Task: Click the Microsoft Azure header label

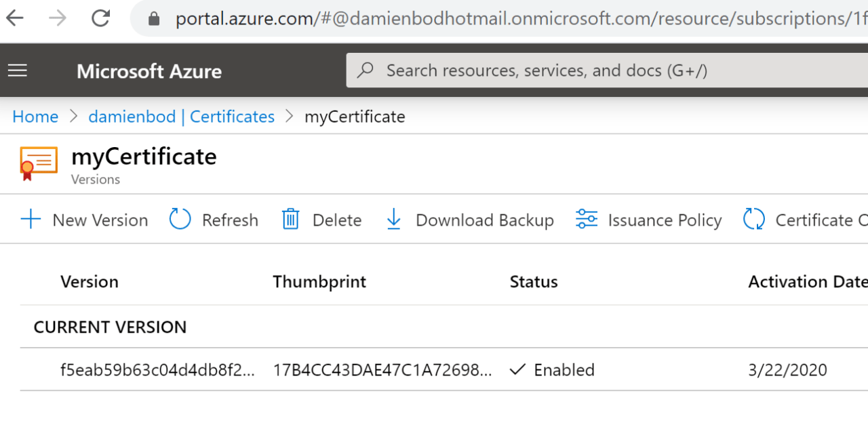Action: (x=149, y=70)
